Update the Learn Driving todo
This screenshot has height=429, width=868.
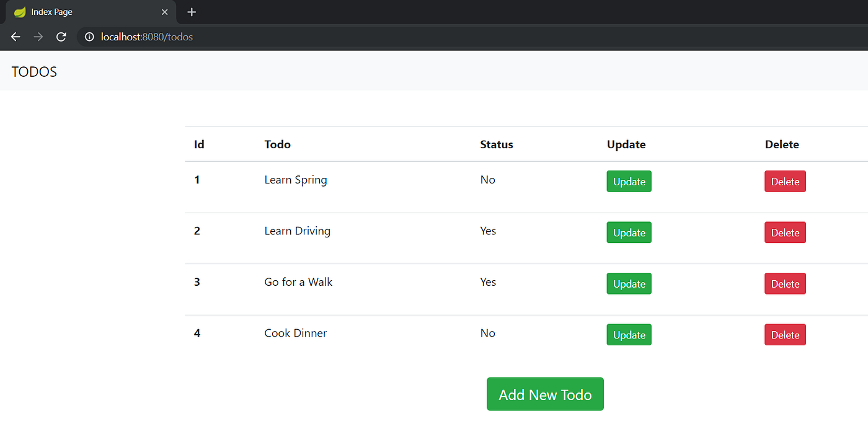pyautogui.click(x=629, y=232)
